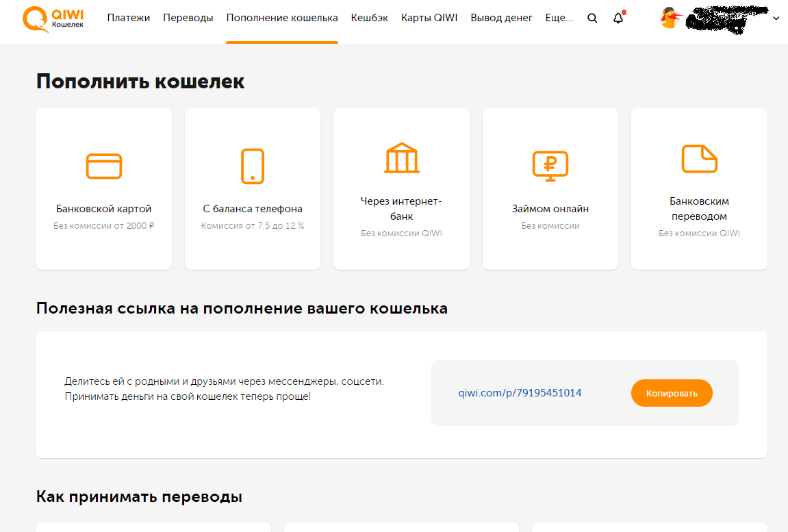Viewport: 788px width, 532px height.
Task: Click the user avatar picture
Action: tap(671, 18)
